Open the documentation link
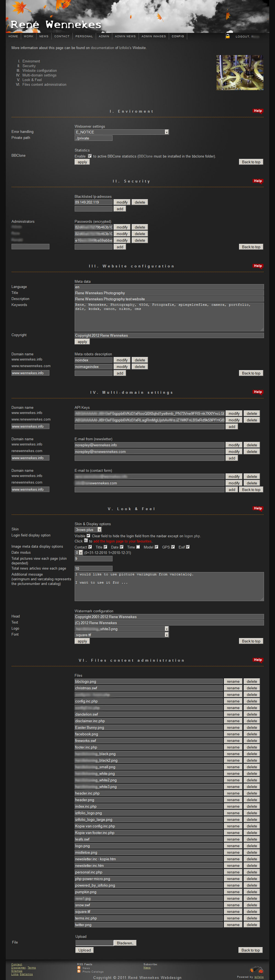 (x=102, y=48)
